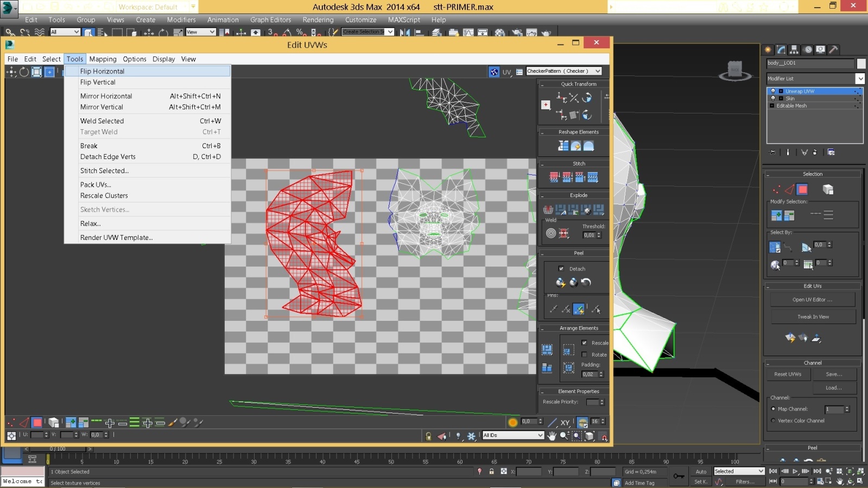
Task: Click the Relax Until Flat reshape icon
Action: [x=576, y=146]
